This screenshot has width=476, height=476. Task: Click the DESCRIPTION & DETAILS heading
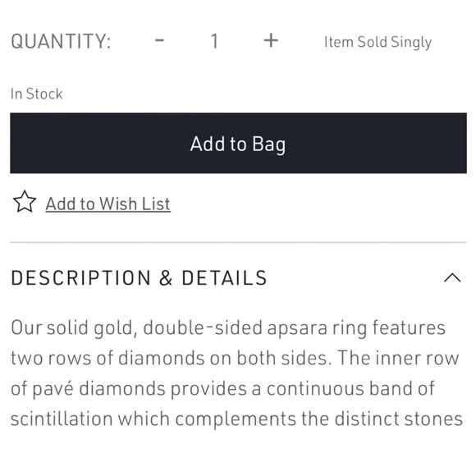pos(139,277)
